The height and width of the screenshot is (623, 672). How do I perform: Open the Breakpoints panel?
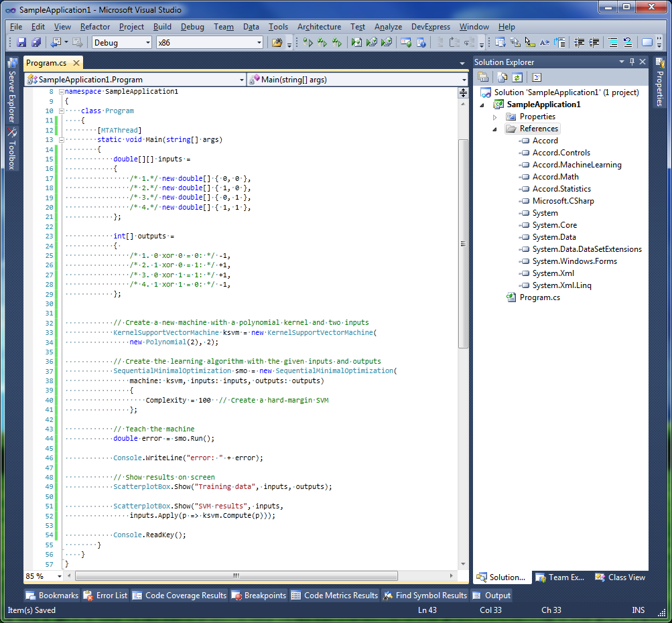[259, 595]
